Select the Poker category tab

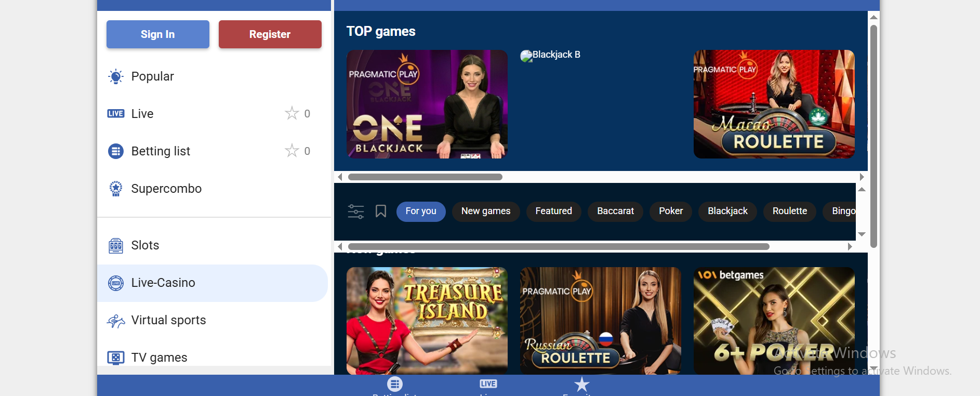(671, 212)
